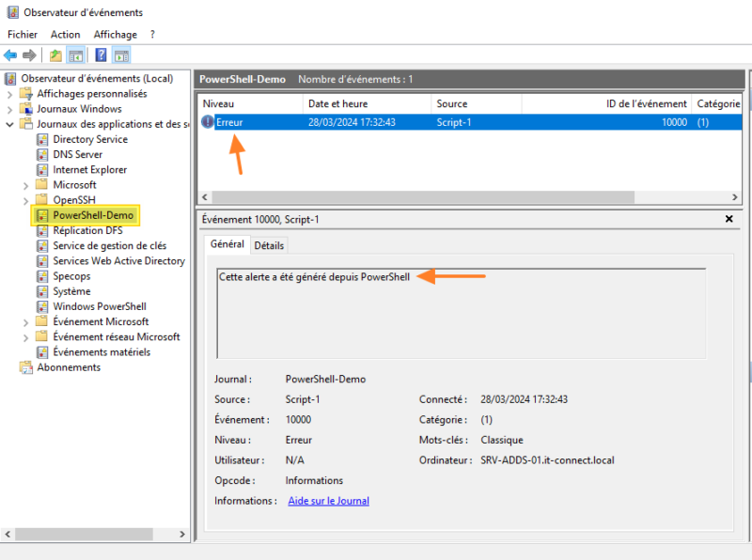Screen dimensions: 752x560
Task: Toggle the action pane toolbar icon
Action: (121, 55)
